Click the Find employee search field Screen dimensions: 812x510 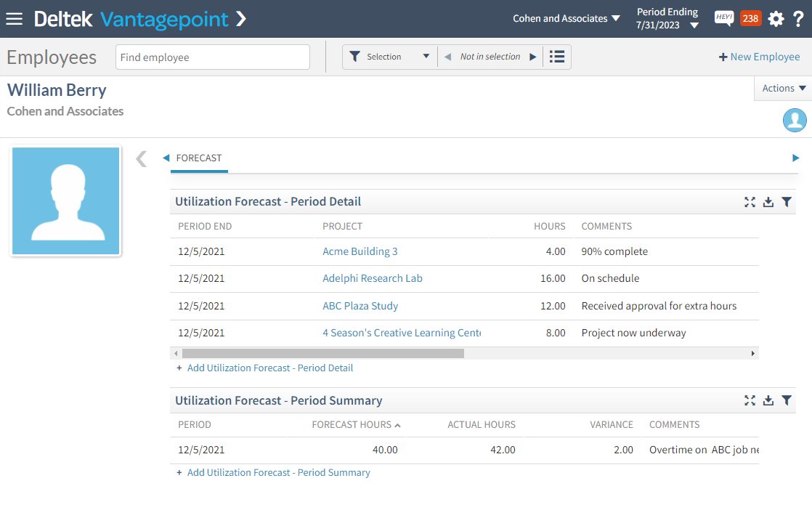coord(212,57)
